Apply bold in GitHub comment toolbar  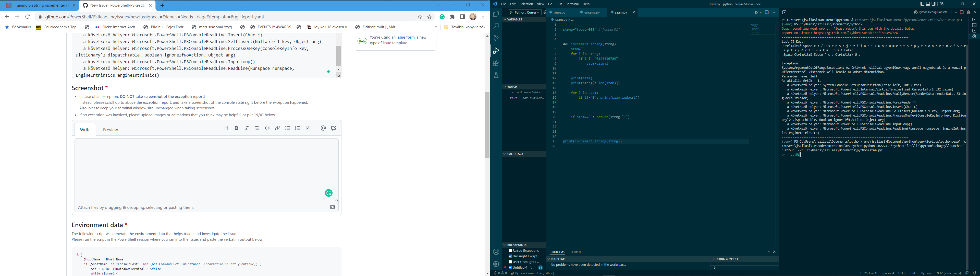[x=237, y=129]
